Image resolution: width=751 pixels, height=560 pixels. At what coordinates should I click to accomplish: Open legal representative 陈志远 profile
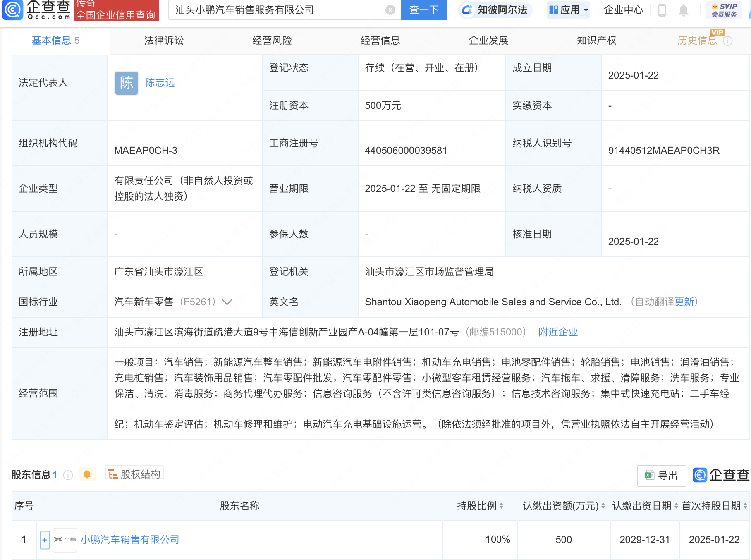160,83
